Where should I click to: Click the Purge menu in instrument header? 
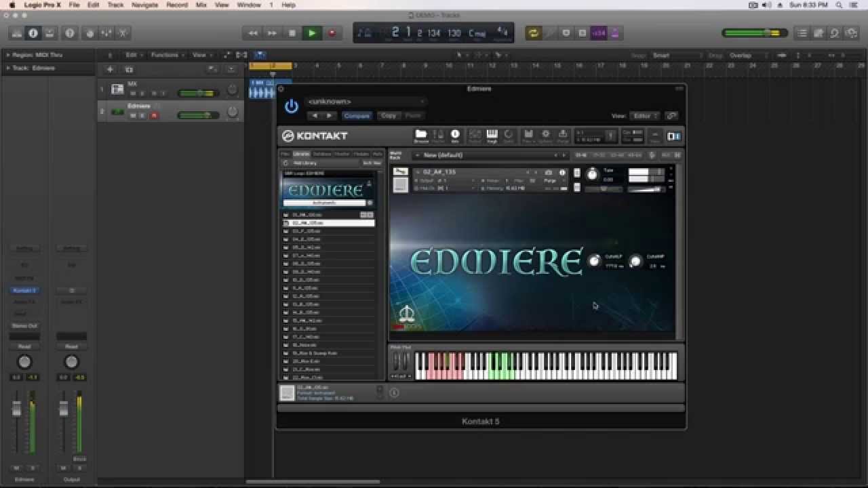pyautogui.click(x=550, y=181)
